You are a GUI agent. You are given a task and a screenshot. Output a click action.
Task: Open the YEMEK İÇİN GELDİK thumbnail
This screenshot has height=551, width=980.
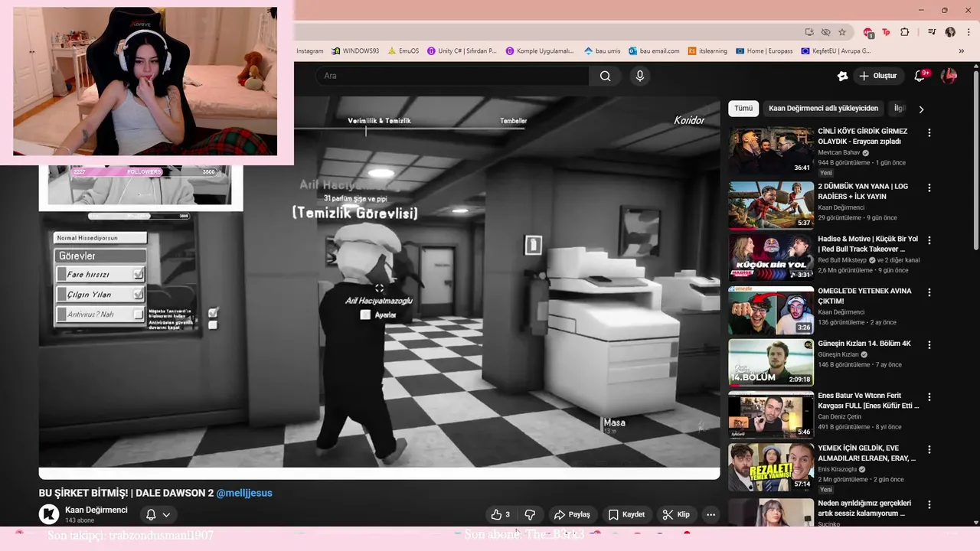[771, 468]
